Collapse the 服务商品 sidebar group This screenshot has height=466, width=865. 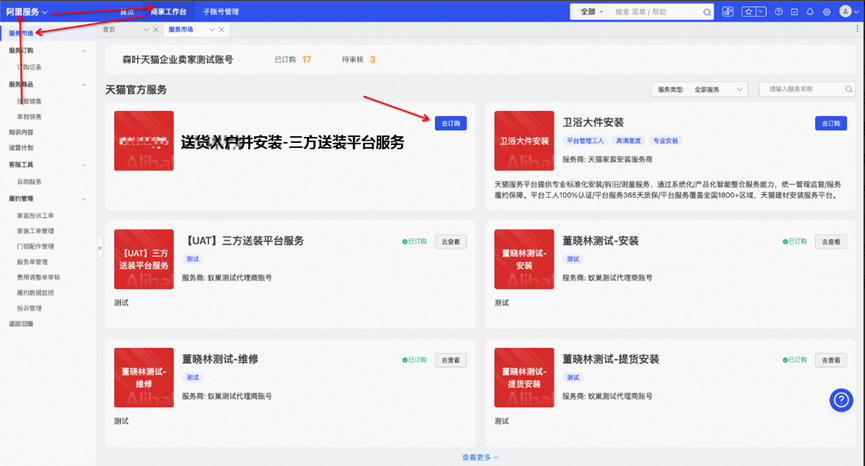pyautogui.click(x=84, y=85)
